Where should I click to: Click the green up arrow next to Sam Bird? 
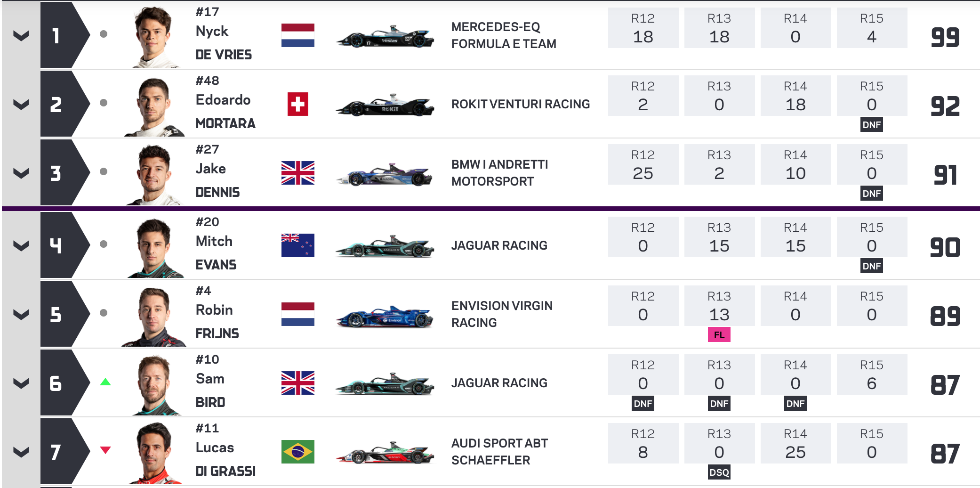pos(105,382)
